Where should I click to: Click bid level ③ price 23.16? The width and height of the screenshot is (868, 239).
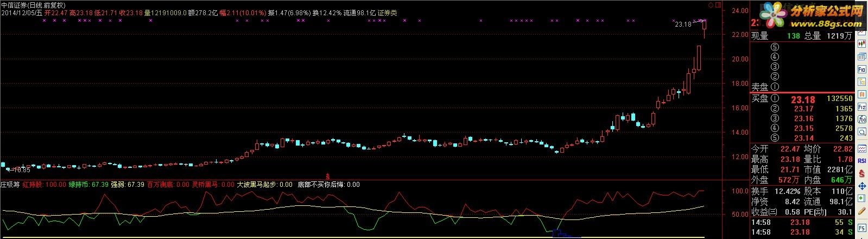point(803,119)
